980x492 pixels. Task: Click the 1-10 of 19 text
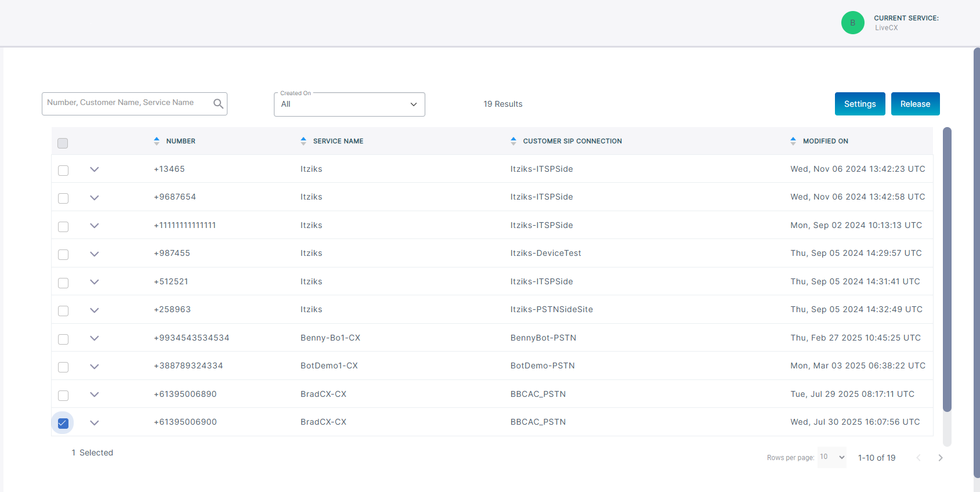point(877,458)
